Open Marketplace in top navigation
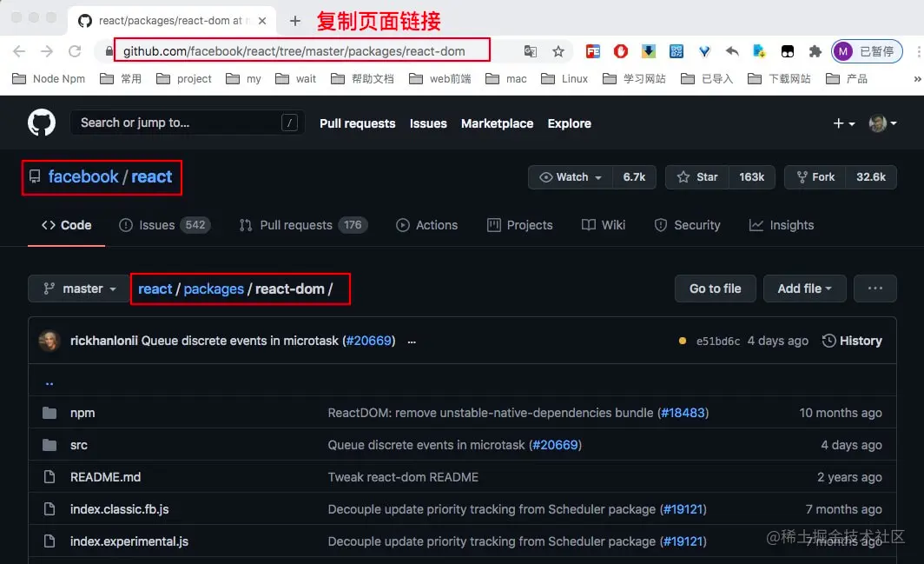The image size is (924, 564). click(x=498, y=123)
